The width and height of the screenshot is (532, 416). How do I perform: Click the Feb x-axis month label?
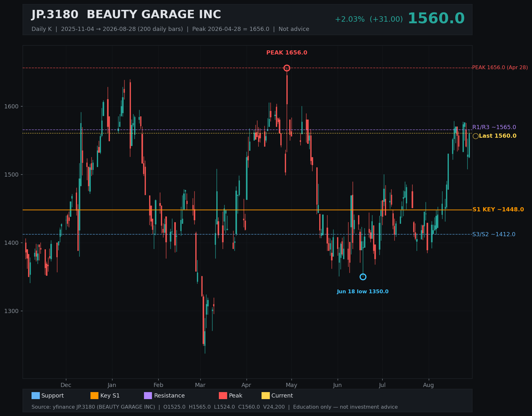(x=158, y=385)
